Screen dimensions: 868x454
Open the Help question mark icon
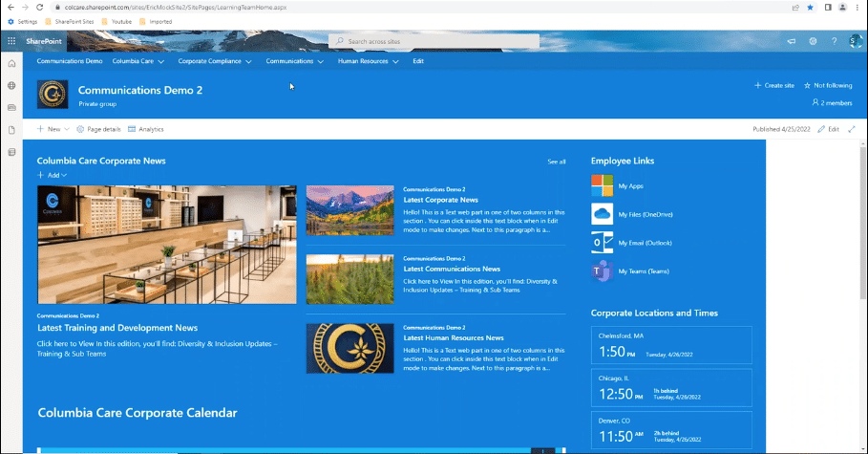(835, 41)
